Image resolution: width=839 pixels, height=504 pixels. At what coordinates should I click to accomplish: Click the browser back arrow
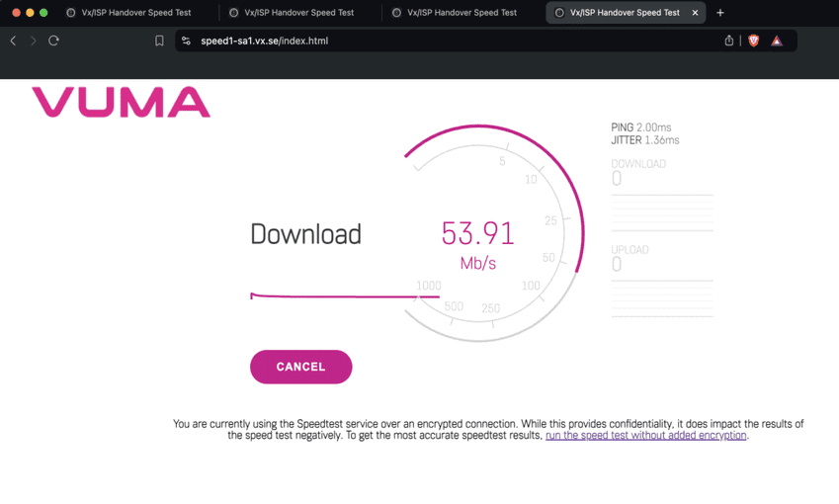tap(13, 41)
